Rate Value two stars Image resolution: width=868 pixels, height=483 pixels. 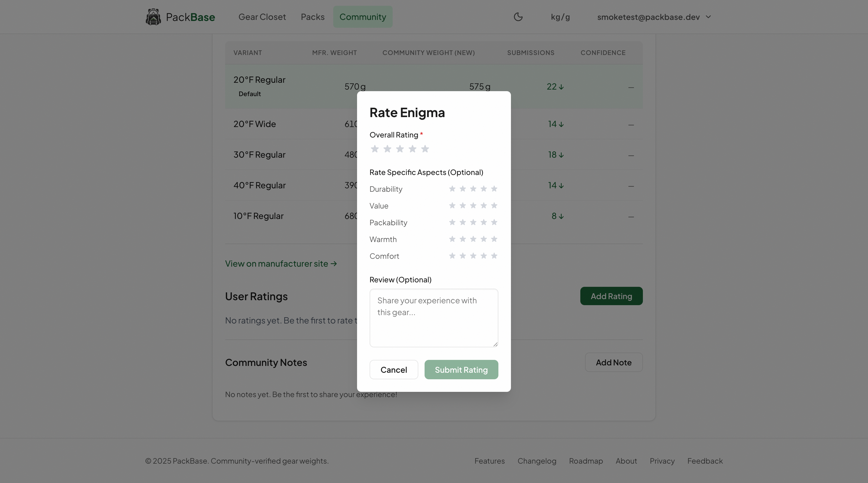463,205
